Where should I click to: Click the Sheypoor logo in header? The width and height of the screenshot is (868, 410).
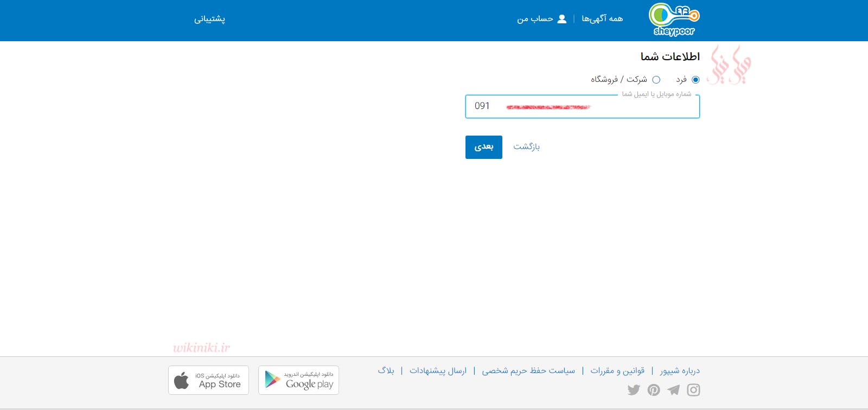674,20
